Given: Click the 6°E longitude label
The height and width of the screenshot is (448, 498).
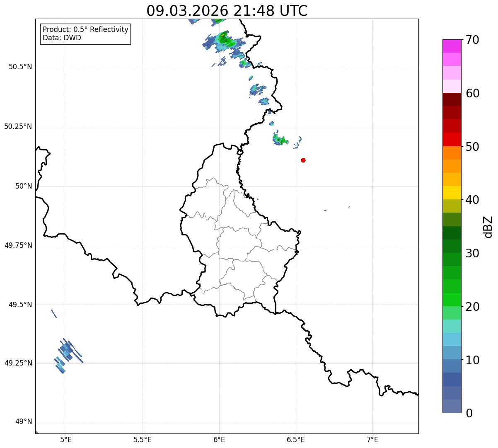Looking at the screenshot, I should [x=219, y=439].
